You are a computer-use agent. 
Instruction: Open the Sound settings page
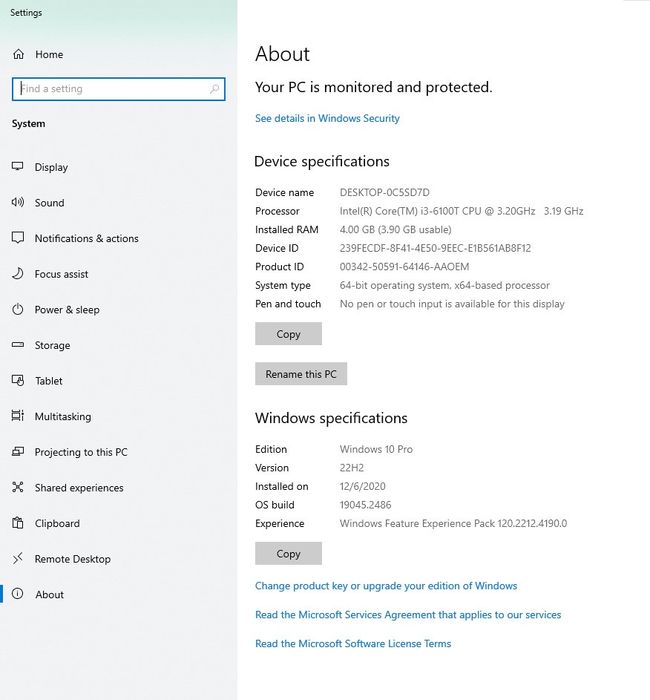point(50,203)
